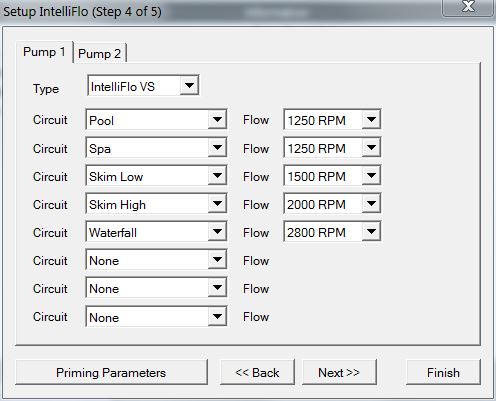Open the flow dropdown in the Spa row

pyautogui.click(x=332, y=148)
